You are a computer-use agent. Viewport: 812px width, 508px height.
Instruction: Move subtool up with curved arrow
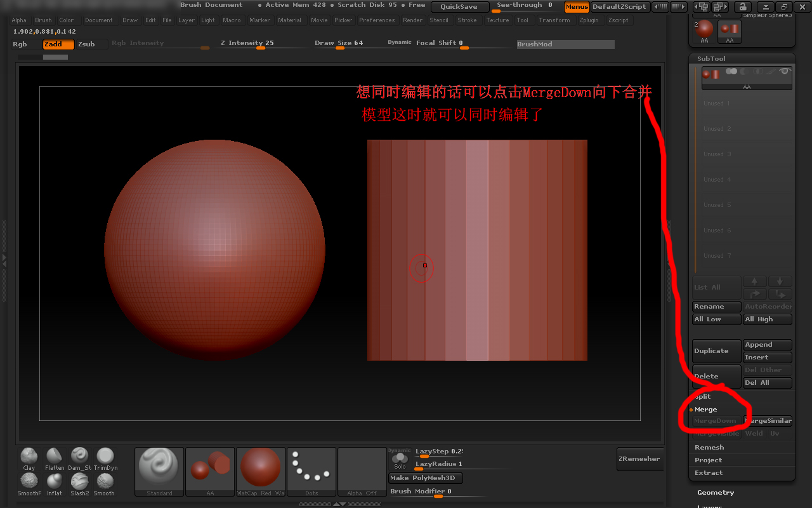[755, 294]
